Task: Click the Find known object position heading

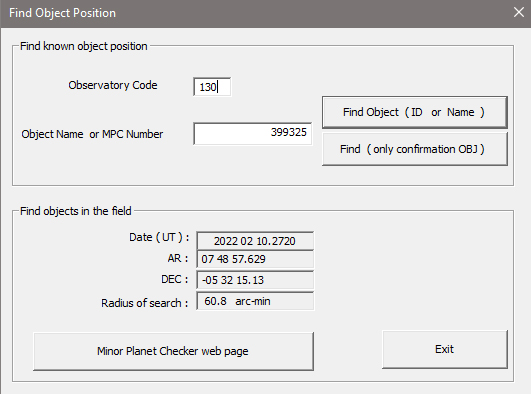Action: (x=84, y=46)
